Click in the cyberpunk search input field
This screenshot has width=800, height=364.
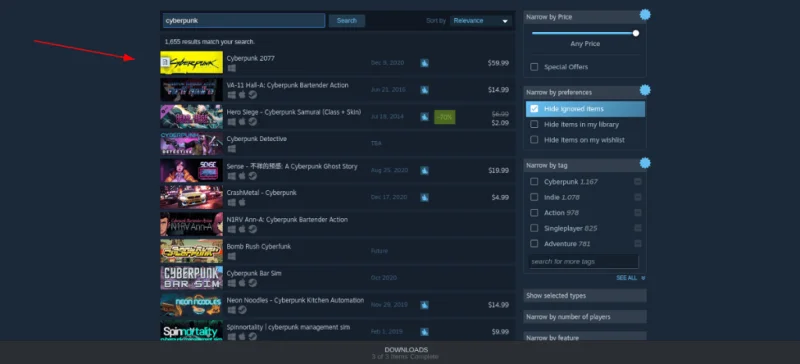point(244,21)
